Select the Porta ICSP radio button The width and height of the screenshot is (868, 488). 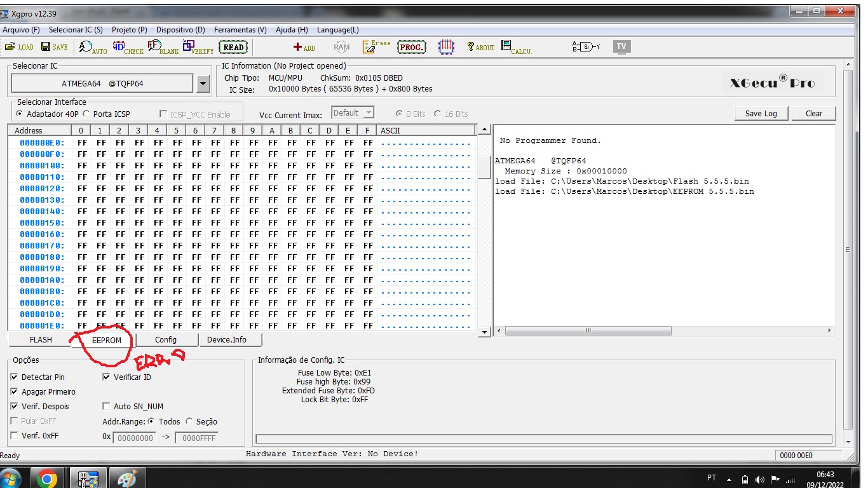86,114
